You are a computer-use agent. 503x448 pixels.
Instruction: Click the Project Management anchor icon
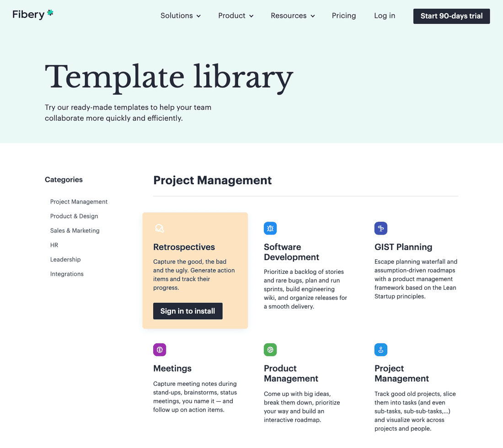[381, 350]
